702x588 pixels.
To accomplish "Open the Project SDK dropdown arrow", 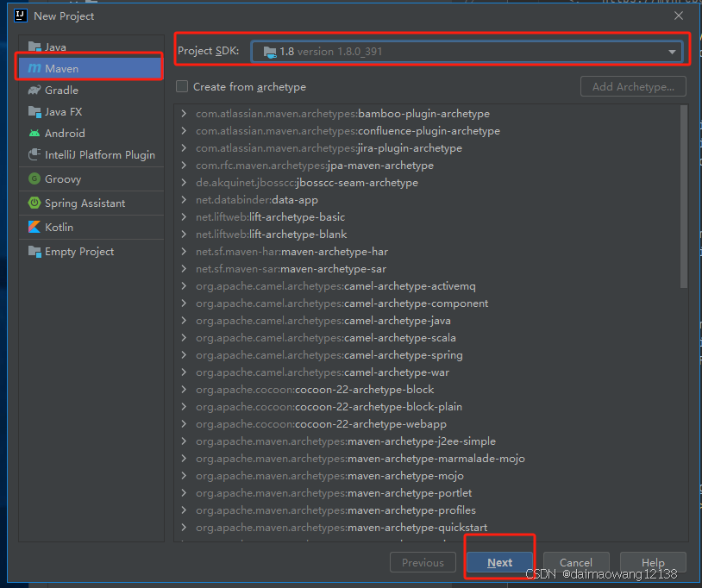I will (x=672, y=52).
